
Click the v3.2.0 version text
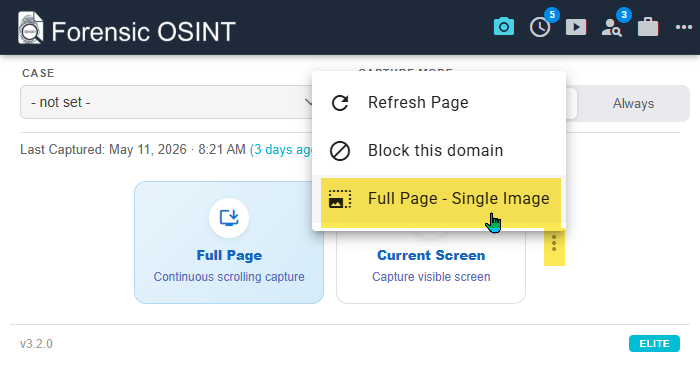[x=36, y=344]
